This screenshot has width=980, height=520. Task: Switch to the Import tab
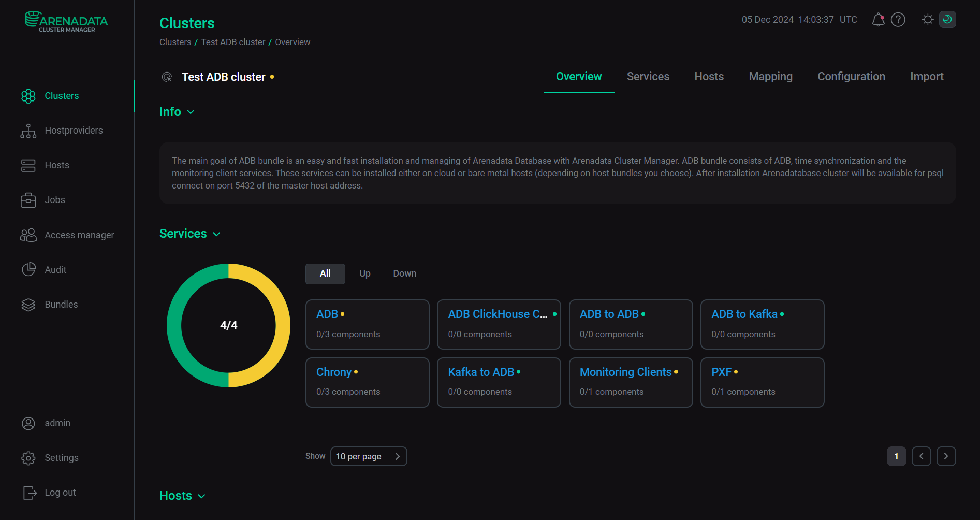coord(927,77)
